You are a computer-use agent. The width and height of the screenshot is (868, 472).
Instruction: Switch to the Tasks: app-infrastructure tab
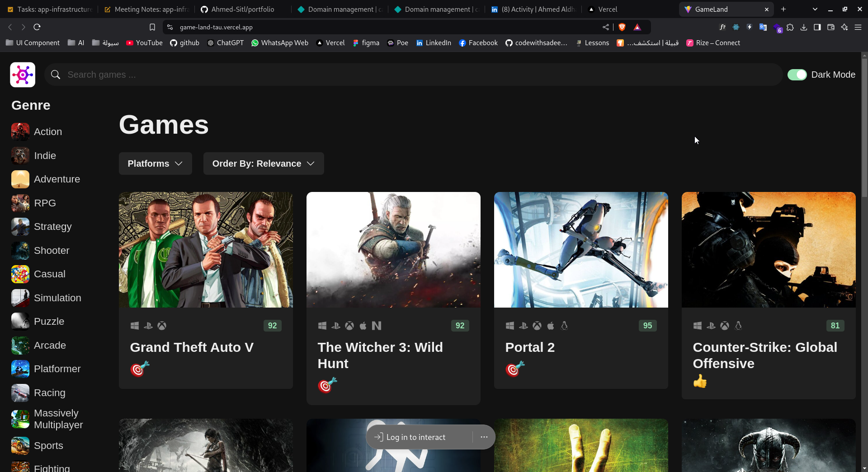(50, 9)
